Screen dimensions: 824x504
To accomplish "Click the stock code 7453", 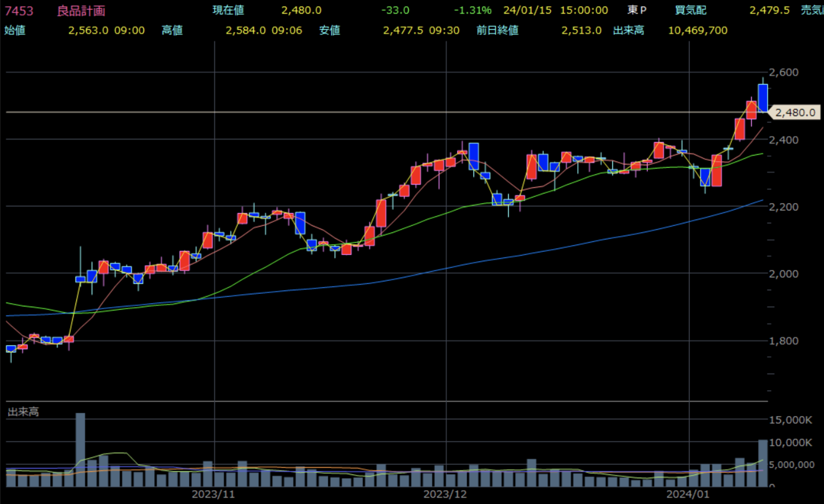I will point(19,11).
